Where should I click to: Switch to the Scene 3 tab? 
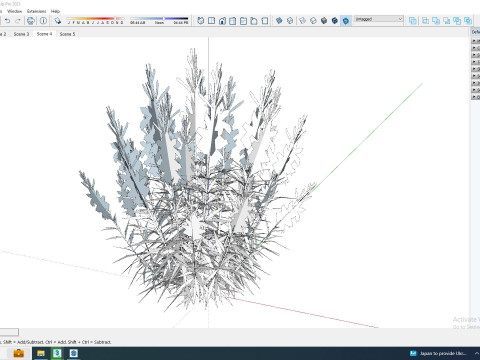point(21,34)
